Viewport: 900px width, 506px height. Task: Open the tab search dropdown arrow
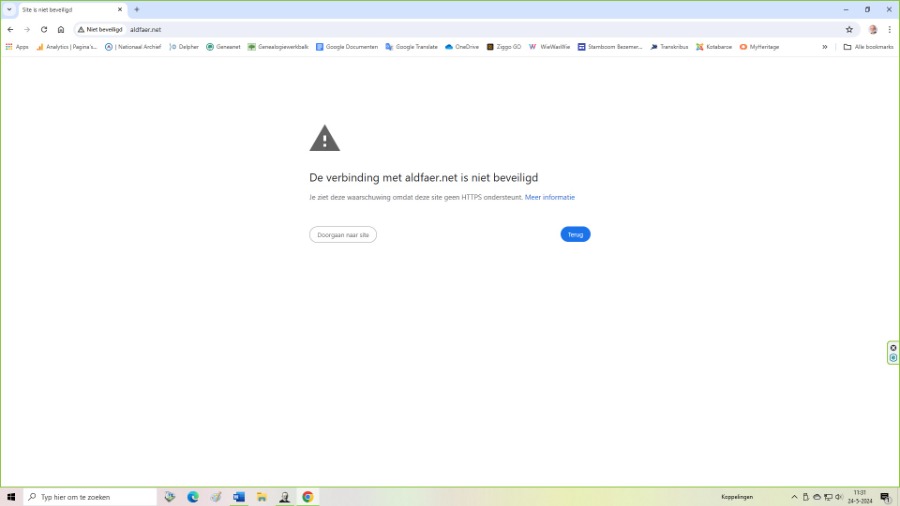tap(9, 9)
